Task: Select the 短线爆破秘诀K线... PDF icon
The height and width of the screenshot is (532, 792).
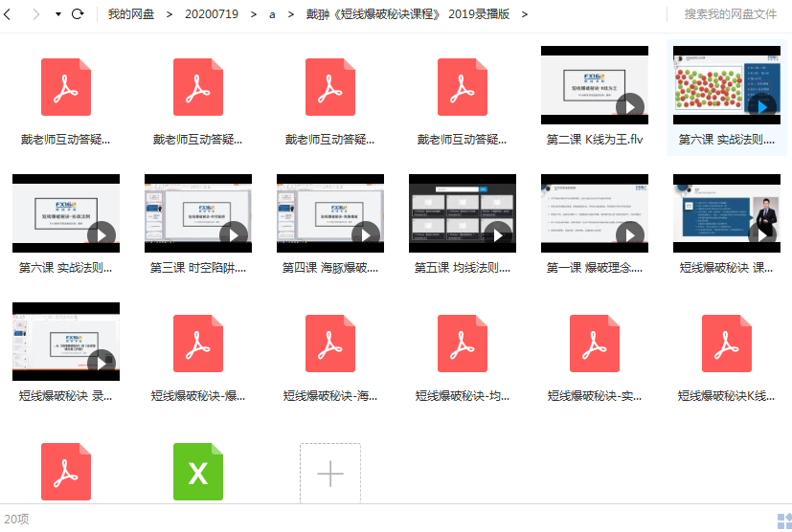Action: (727, 344)
